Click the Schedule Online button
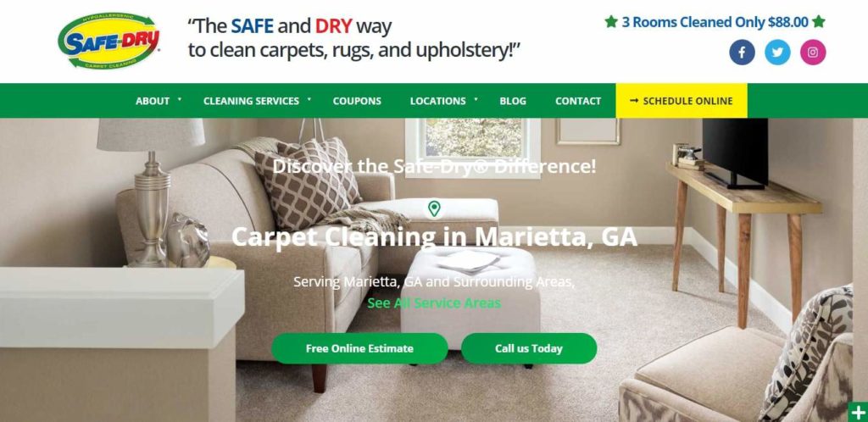 tap(682, 101)
